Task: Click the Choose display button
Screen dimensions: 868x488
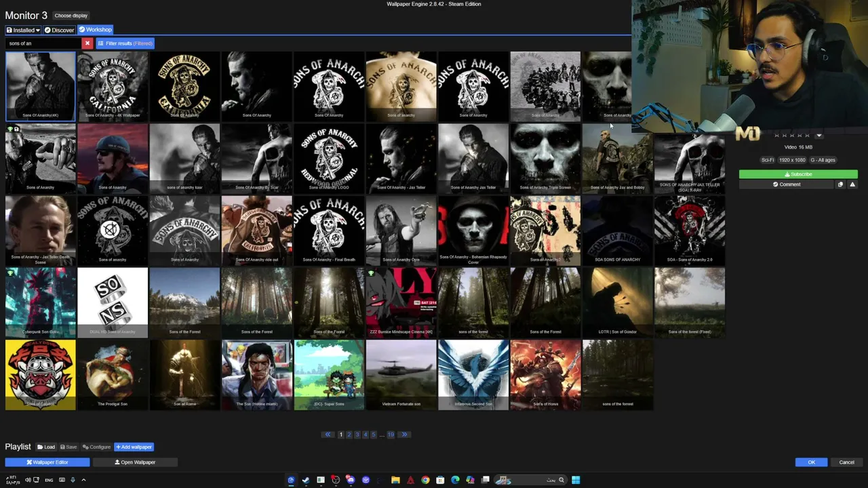Action: [71, 16]
